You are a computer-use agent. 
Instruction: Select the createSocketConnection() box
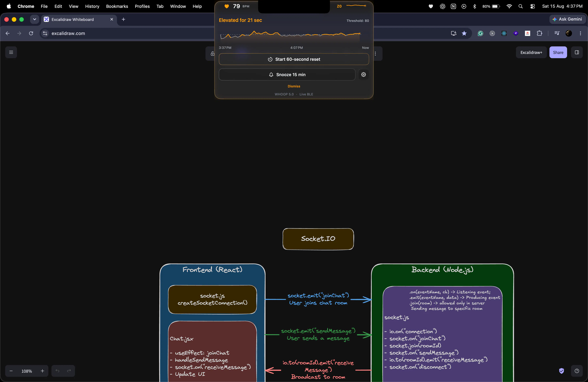click(212, 299)
